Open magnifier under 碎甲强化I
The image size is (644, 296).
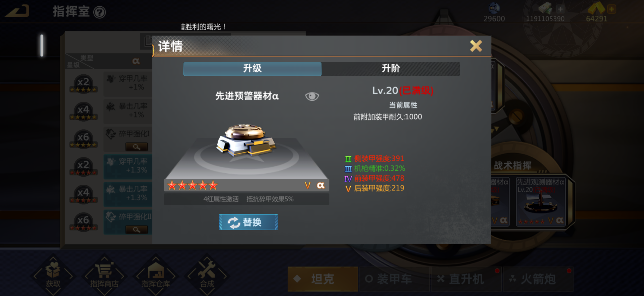pos(137,147)
